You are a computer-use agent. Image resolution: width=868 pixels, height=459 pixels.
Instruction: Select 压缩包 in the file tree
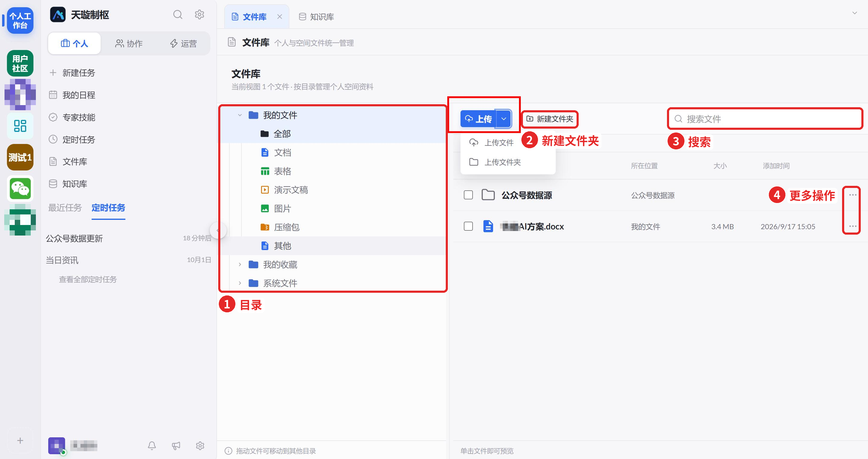[x=287, y=227]
